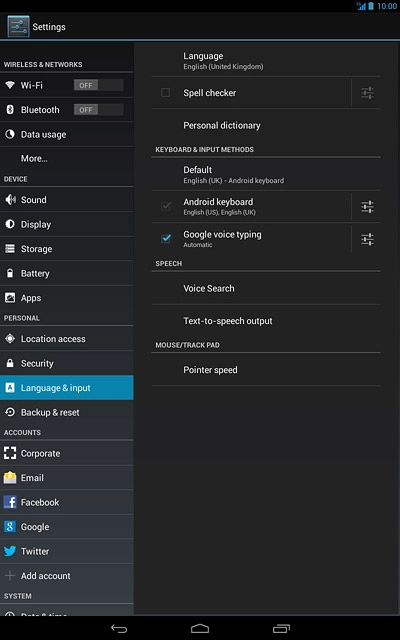Screen dimensions: 400x640
Task: Tap the 10:00 clock in status bar
Action: tap(387, 6)
